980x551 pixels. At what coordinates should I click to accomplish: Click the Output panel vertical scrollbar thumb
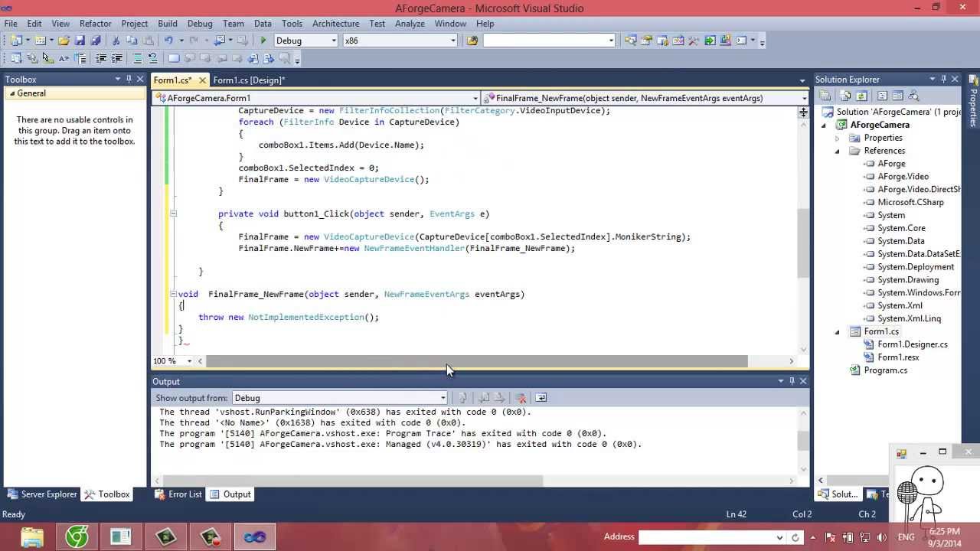coord(803,440)
